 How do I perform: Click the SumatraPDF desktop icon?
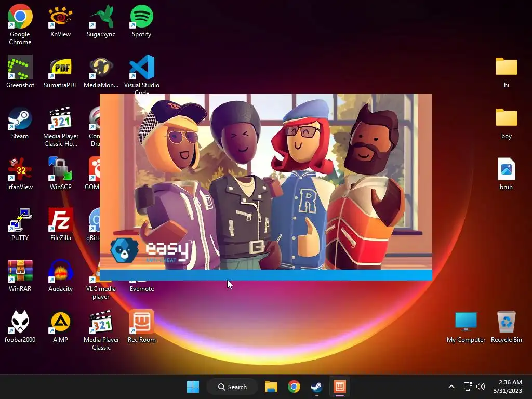click(x=60, y=72)
